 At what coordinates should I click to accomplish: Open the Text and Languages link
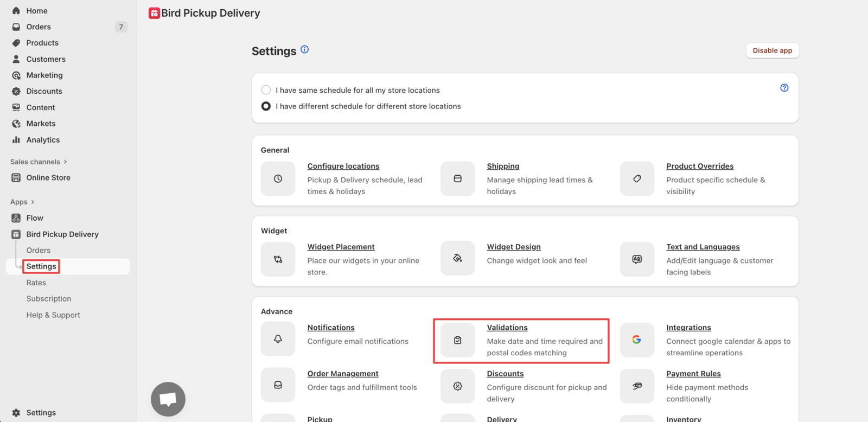pyautogui.click(x=703, y=247)
